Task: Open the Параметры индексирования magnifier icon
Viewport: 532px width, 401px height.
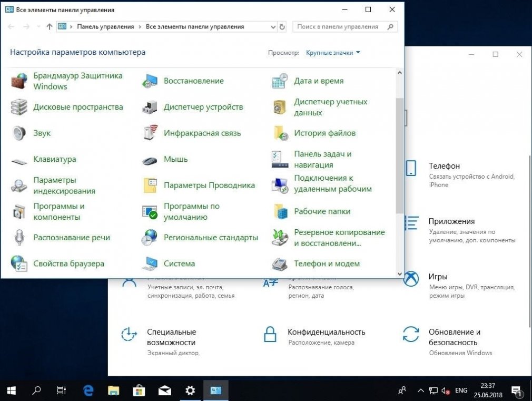Action: coord(19,185)
